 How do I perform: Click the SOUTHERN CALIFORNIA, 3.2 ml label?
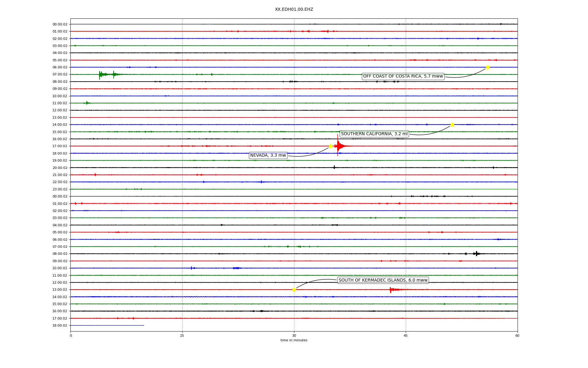(x=374, y=134)
